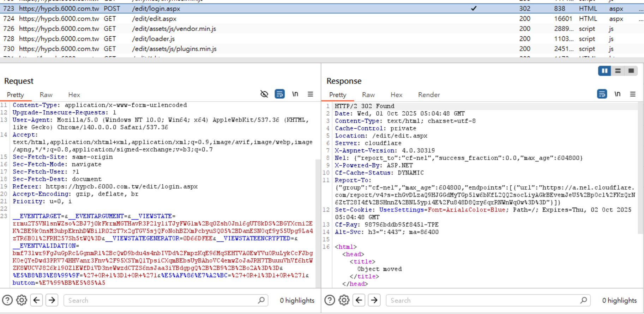Click the 16601 length cell

(x=563, y=19)
